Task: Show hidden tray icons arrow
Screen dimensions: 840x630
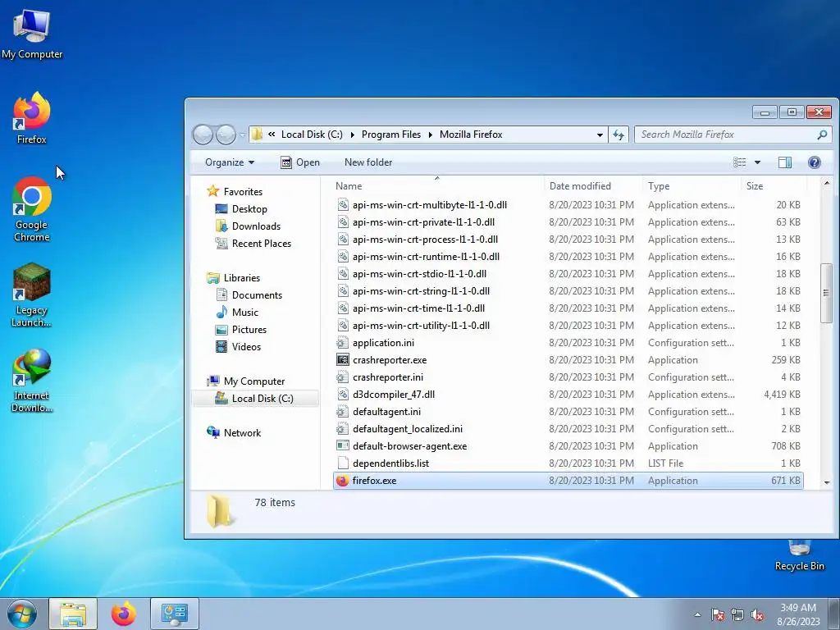Action: click(697, 615)
